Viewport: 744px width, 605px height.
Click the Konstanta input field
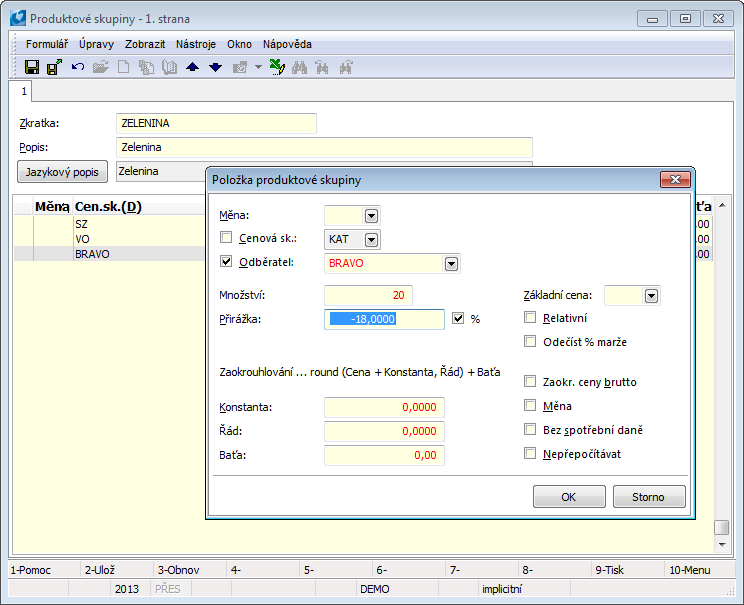(x=384, y=407)
